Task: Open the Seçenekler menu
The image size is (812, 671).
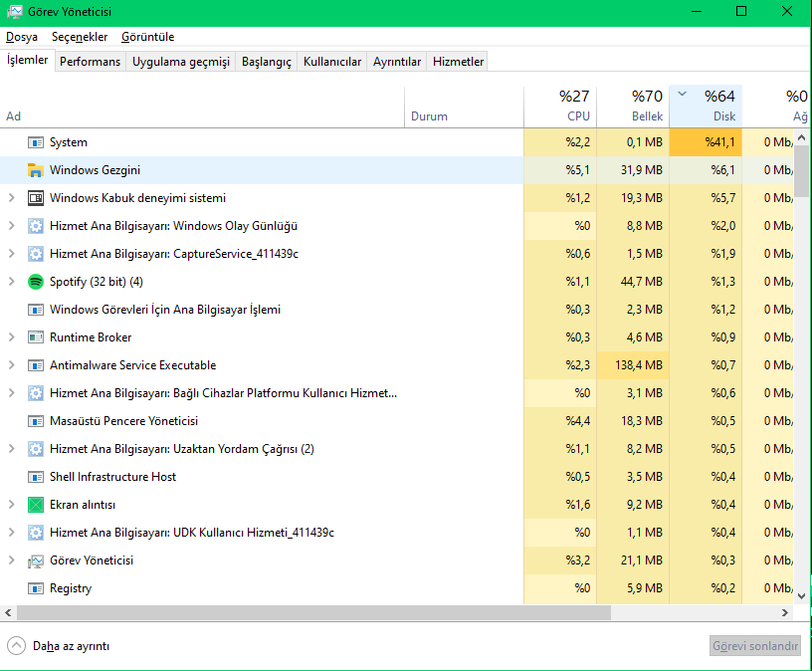Action: click(x=80, y=37)
